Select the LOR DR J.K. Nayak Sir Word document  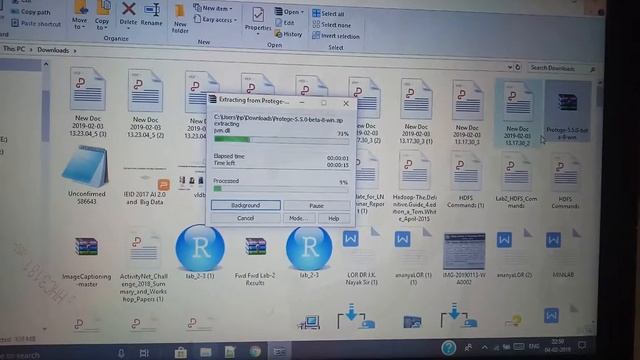[361, 257]
